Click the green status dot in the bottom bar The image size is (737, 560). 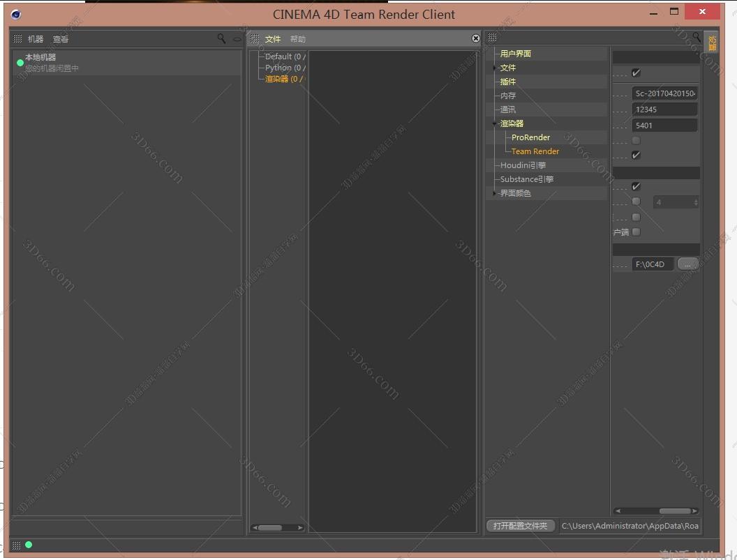coord(29,545)
